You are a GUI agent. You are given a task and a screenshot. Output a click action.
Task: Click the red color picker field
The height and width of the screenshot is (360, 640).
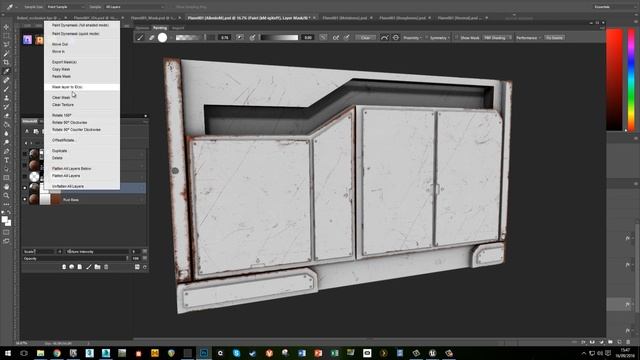tap(614, 80)
